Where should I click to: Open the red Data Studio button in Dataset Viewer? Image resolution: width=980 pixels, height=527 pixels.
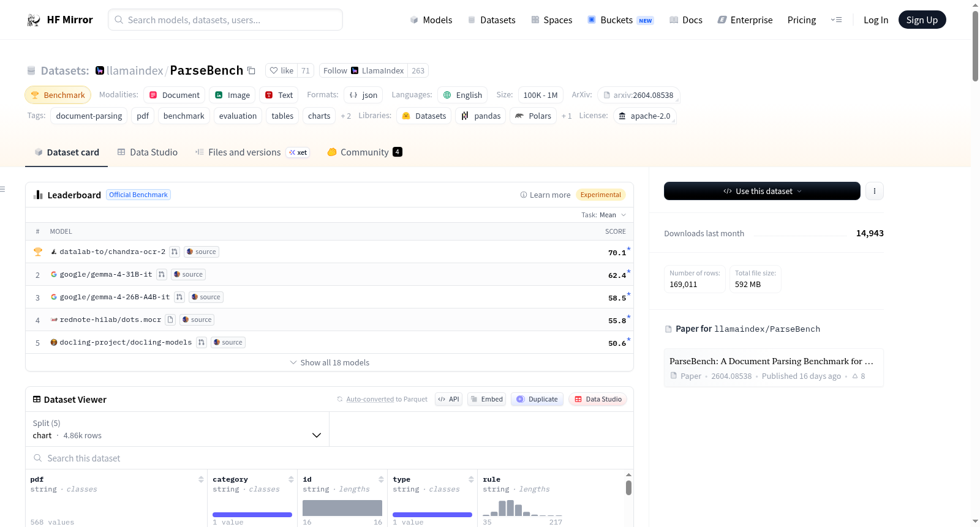(x=598, y=399)
